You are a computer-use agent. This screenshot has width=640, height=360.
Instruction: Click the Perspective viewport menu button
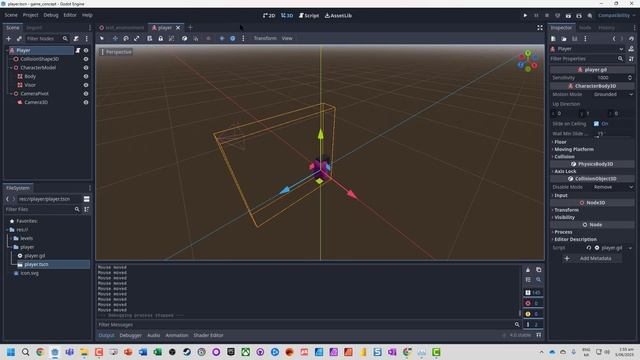pyautogui.click(x=116, y=52)
